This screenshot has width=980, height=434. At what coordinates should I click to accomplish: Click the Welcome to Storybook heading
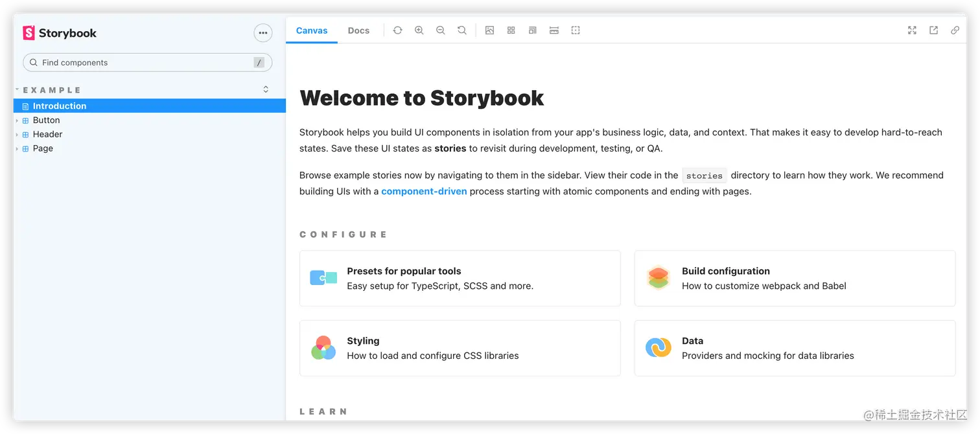coord(421,98)
